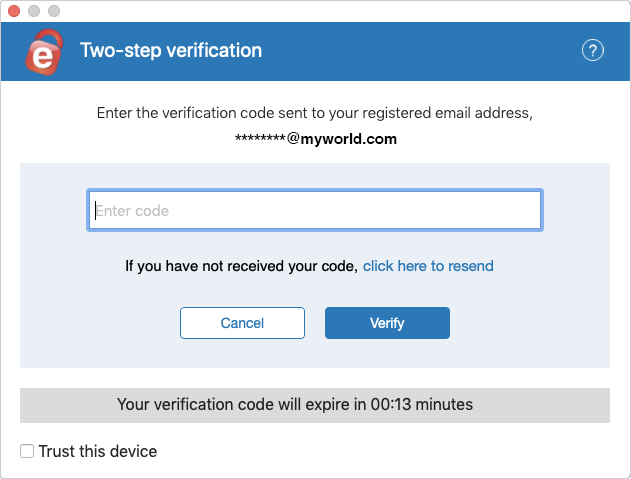Resend the code via "click here to resend"
This screenshot has width=631, height=479.
click(428, 266)
